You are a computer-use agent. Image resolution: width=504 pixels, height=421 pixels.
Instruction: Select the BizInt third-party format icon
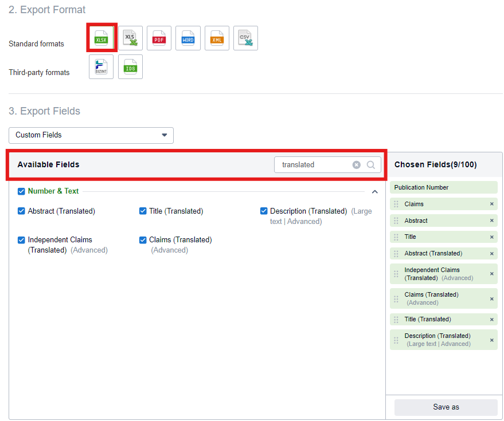pyautogui.click(x=101, y=66)
